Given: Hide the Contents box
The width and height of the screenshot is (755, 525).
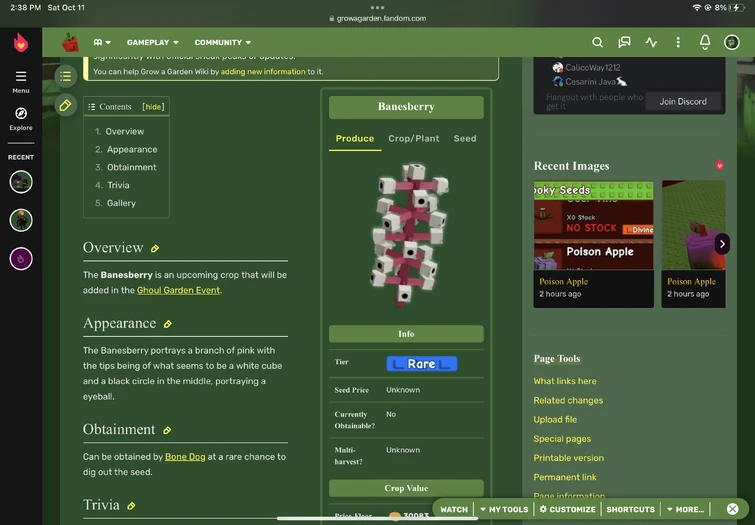Looking at the screenshot, I should coord(153,107).
